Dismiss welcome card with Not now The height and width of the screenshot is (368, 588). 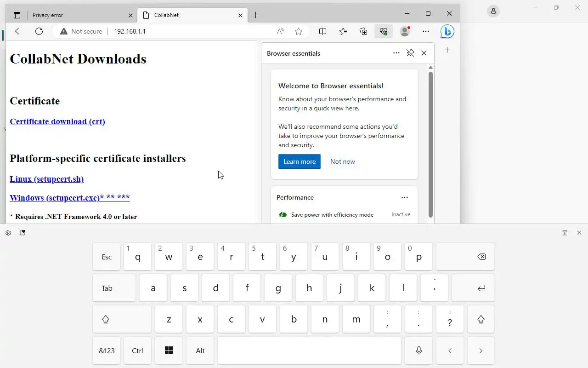coord(343,161)
